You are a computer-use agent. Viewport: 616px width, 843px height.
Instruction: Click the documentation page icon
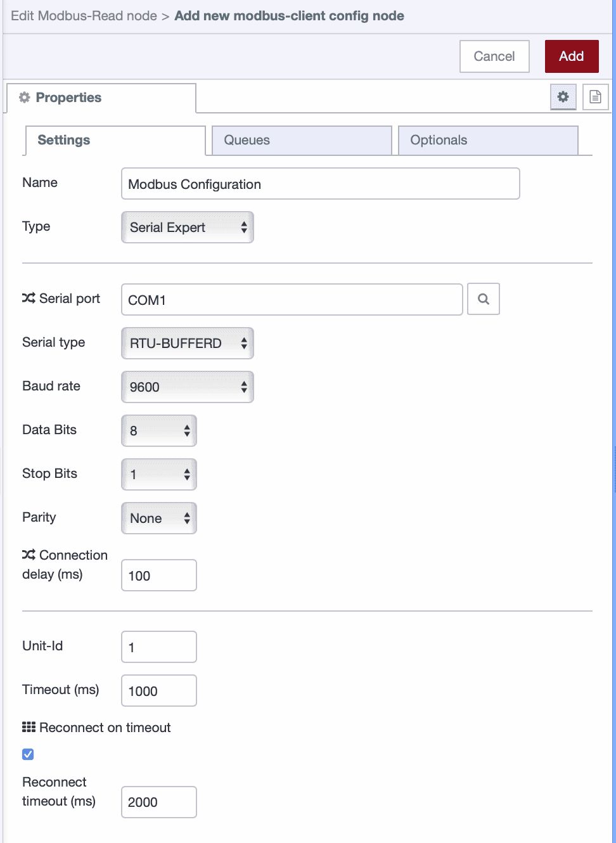(x=594, y=97)
